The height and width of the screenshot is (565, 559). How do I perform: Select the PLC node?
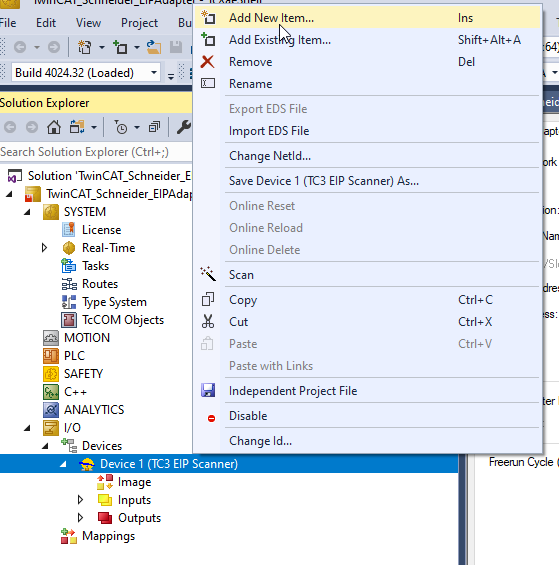[74, 356]
